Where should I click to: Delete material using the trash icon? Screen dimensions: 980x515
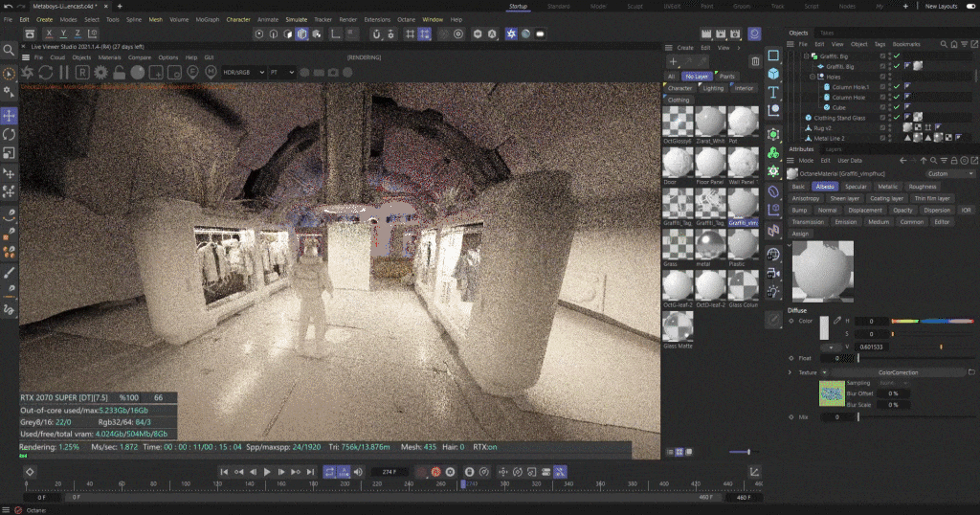[755, 62]
